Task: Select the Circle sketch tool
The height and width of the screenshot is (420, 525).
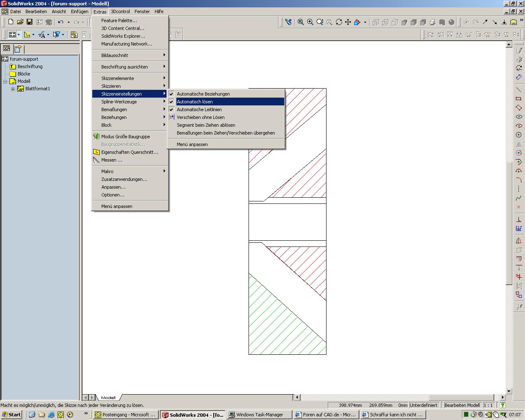Action: pyautogui.click(x=519, y=135)
